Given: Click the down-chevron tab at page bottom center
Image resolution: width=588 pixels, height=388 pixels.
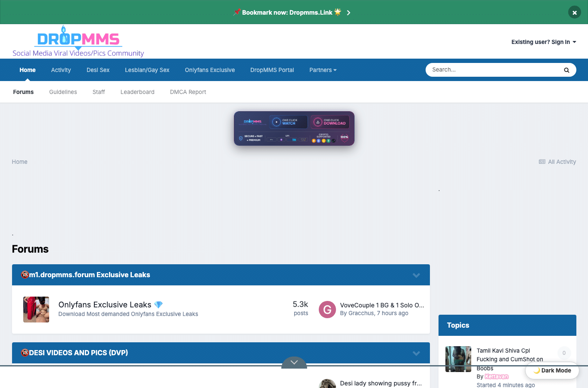Looking at the screenshot, I should 294,363.
